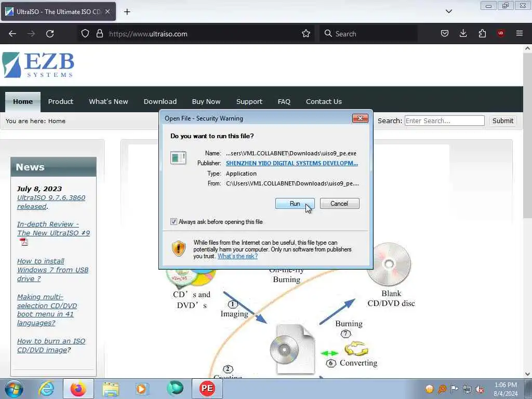Open the extensions puzzle icon
Screen dimensions: 532x399
coord(482,33)
